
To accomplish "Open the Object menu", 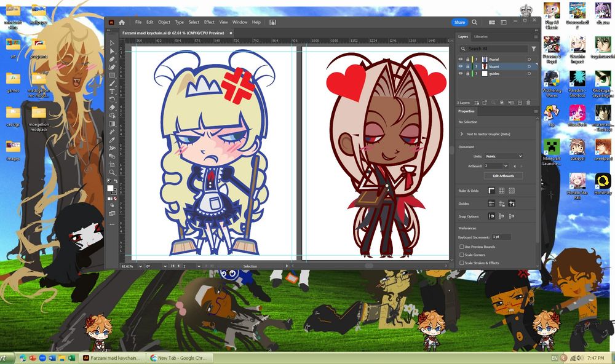I will point(164,22).
